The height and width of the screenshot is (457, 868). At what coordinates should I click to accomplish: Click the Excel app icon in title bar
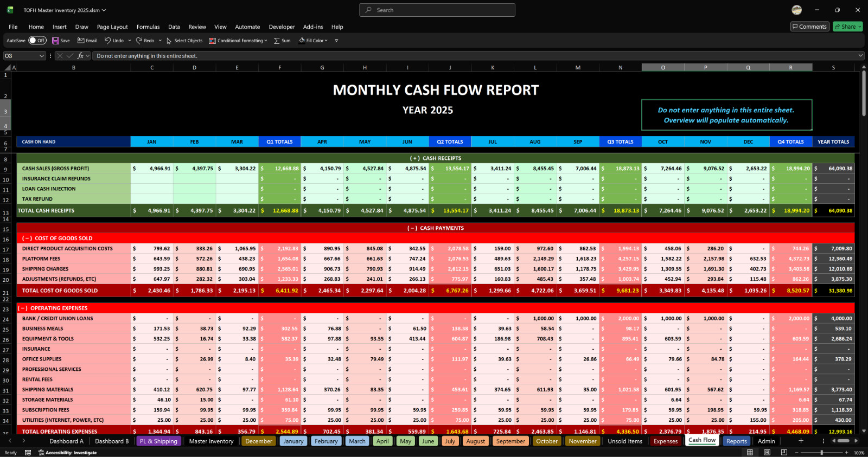pyautogui.click(x=10, y=10)
